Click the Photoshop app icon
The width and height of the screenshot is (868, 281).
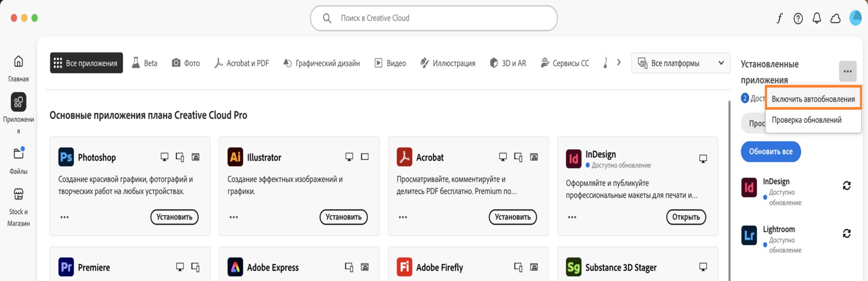tap(66, 157)
